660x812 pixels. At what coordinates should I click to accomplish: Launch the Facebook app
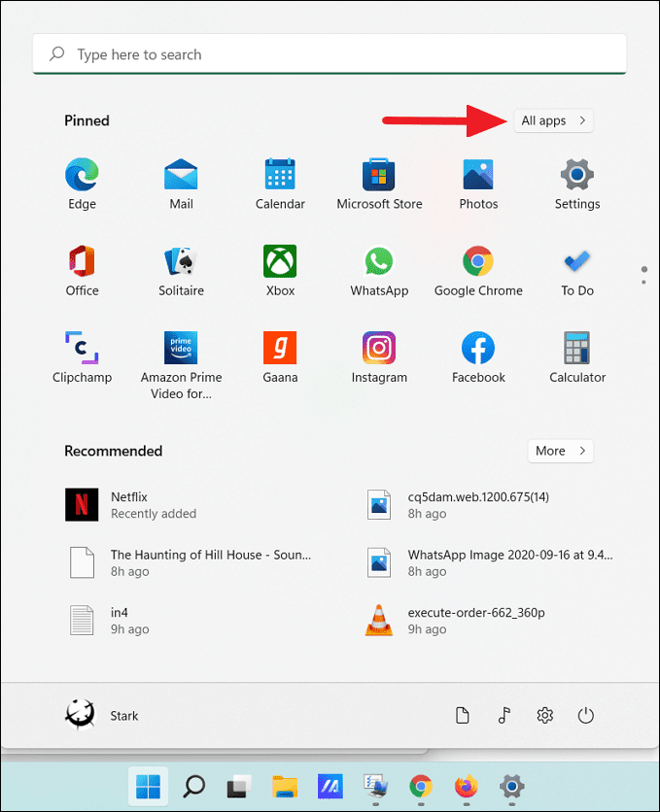pyautogui.click(x=478, y=357)
